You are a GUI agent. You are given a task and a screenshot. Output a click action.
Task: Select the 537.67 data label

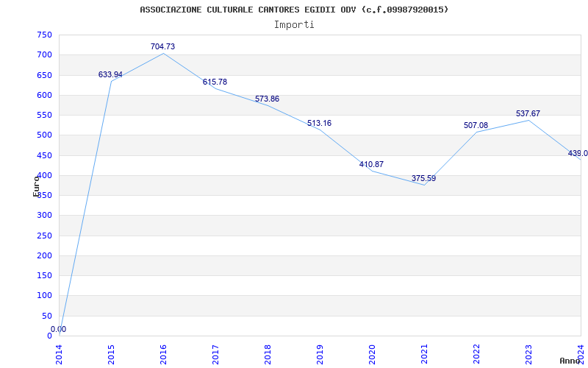click(x=528, y=113)
